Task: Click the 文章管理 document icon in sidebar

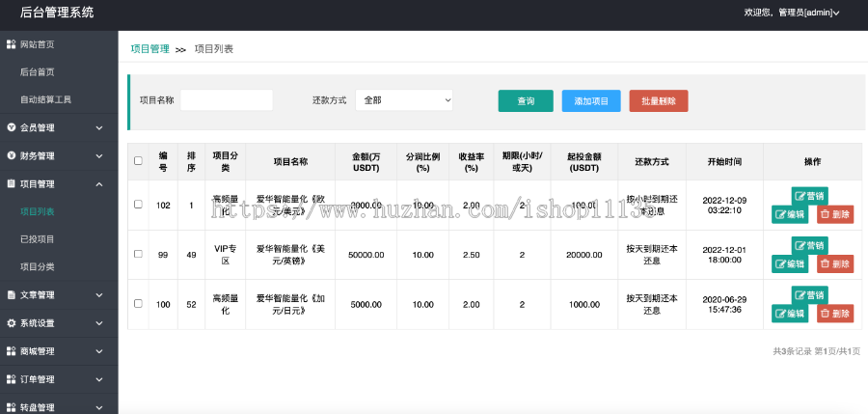Action: pyautogui.click(x=11, y=295)
